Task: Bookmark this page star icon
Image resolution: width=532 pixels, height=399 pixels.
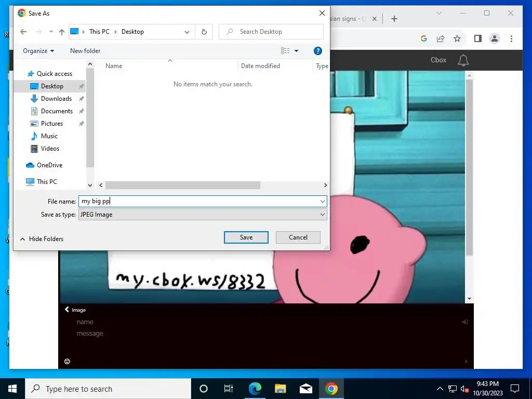Action: (x=457, y=38)
